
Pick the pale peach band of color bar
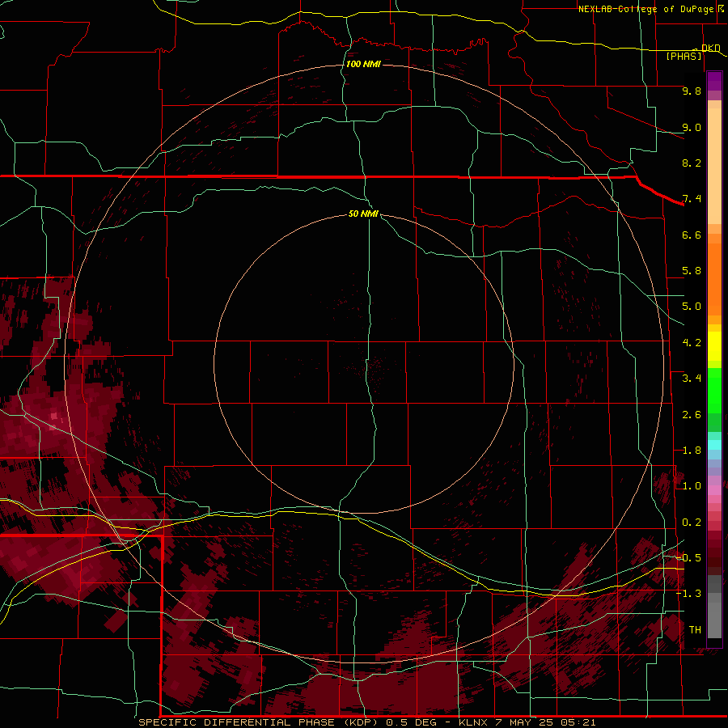tap(714, 166)
